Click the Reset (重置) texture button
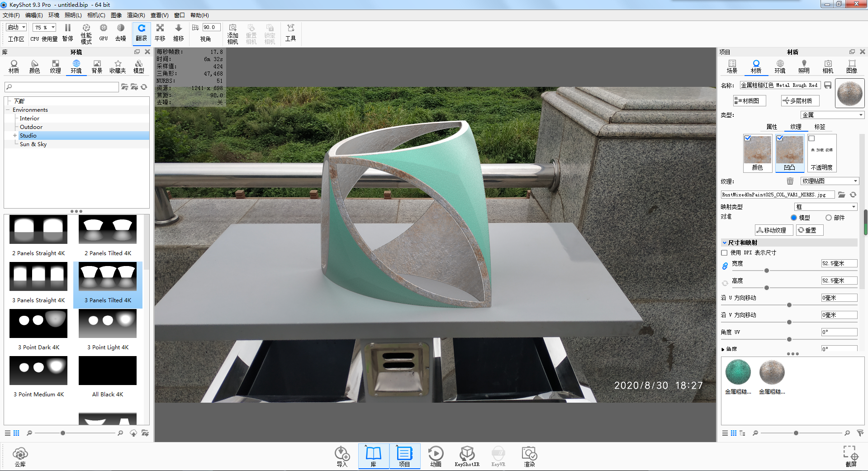 tap(809, 230)
